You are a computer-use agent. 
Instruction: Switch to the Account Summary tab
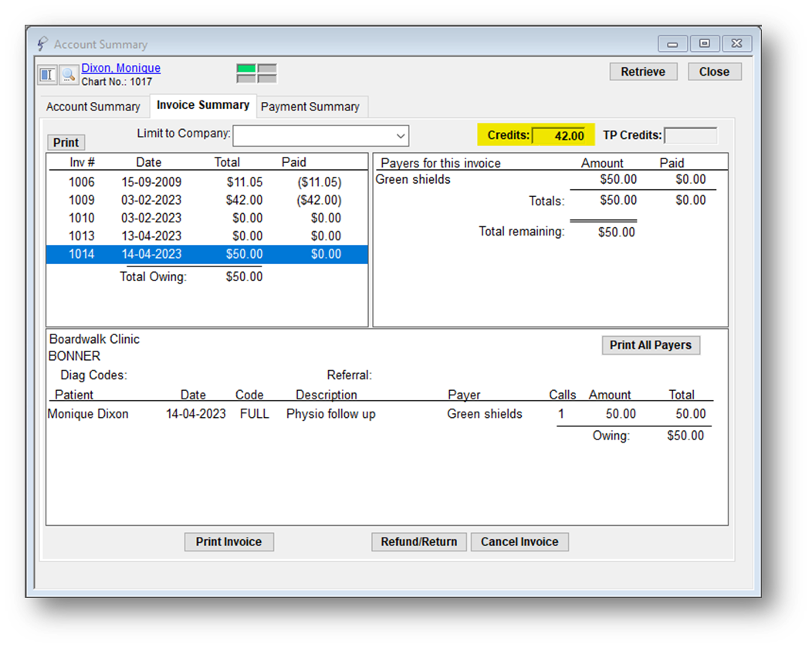pyautogui.click(x=93, y=107)
